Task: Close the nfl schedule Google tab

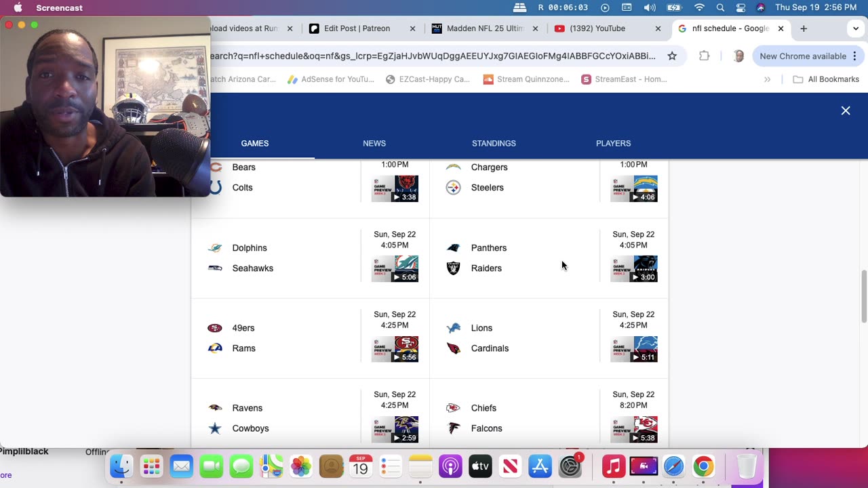Action: click(781, 28)
